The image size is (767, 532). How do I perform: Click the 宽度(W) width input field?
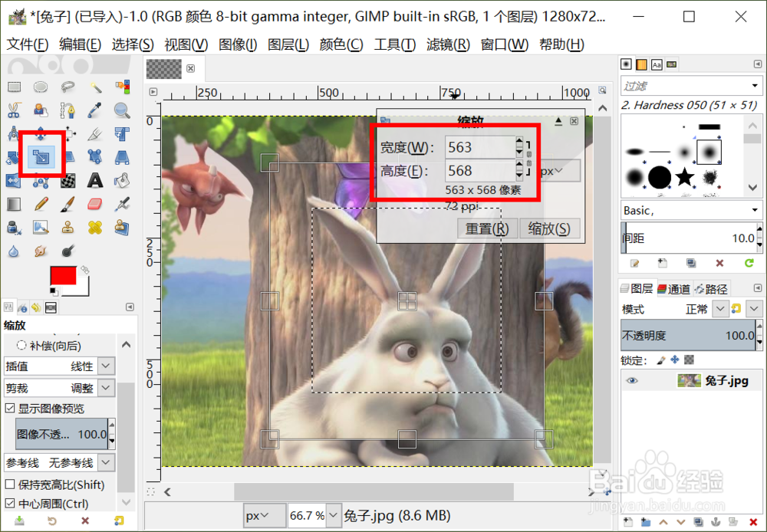point(480,147)
